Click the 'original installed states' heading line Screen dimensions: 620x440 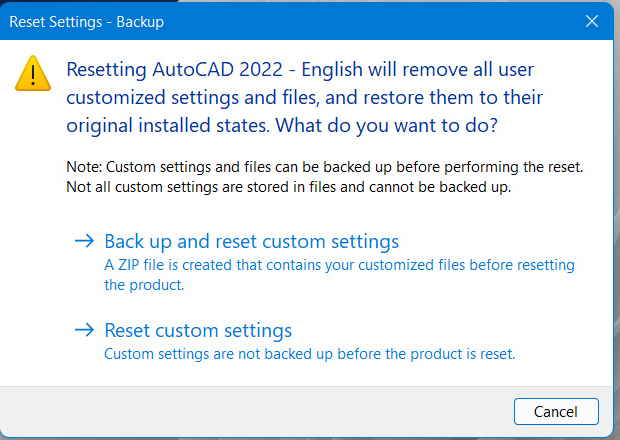(282, 126)
